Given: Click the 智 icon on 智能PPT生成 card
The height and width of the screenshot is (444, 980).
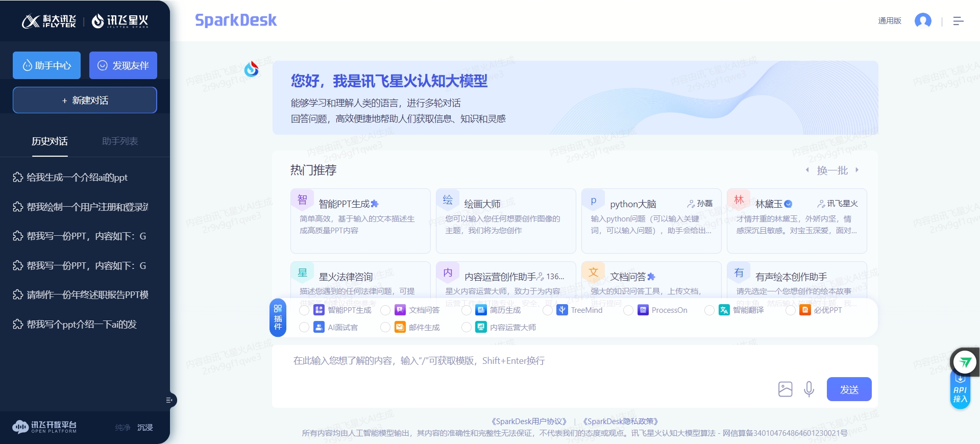Looking at the screenshot, I should (302, 200).
